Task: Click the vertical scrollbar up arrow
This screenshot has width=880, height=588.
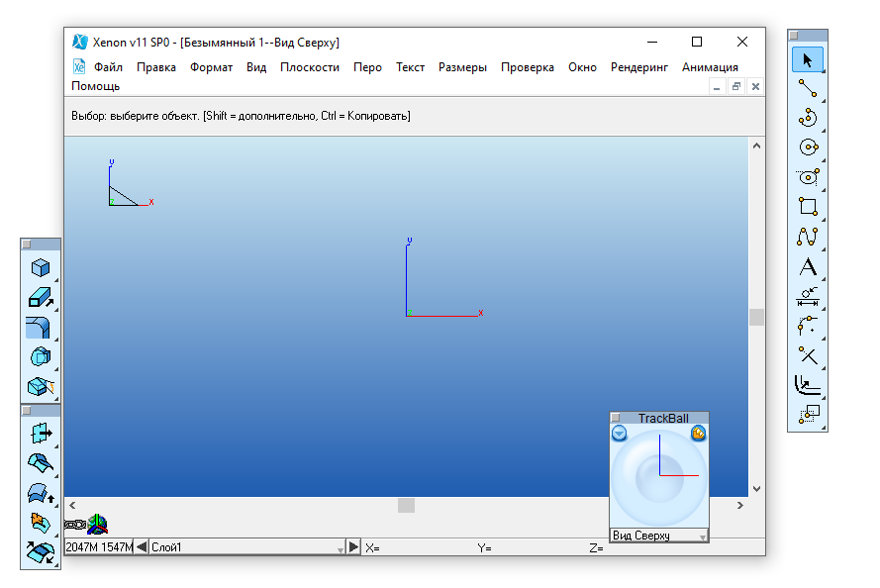Action: tap(756, 146)
